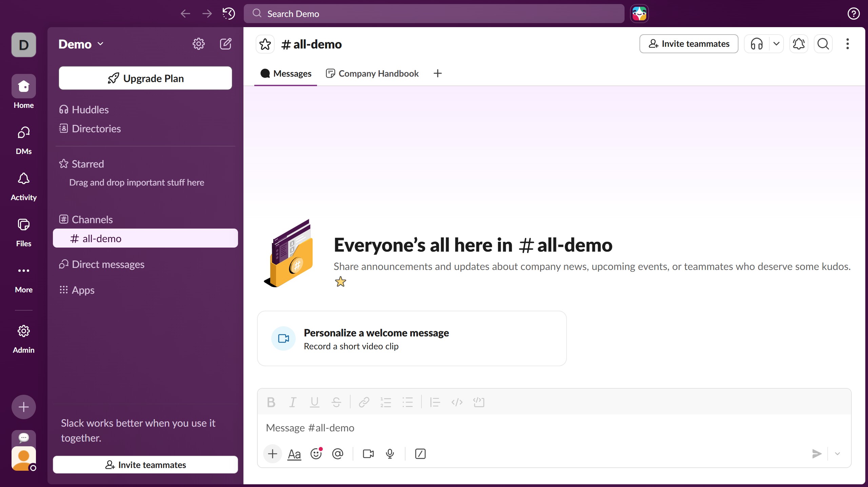Open channel notification preferences bell

(799, 44)
